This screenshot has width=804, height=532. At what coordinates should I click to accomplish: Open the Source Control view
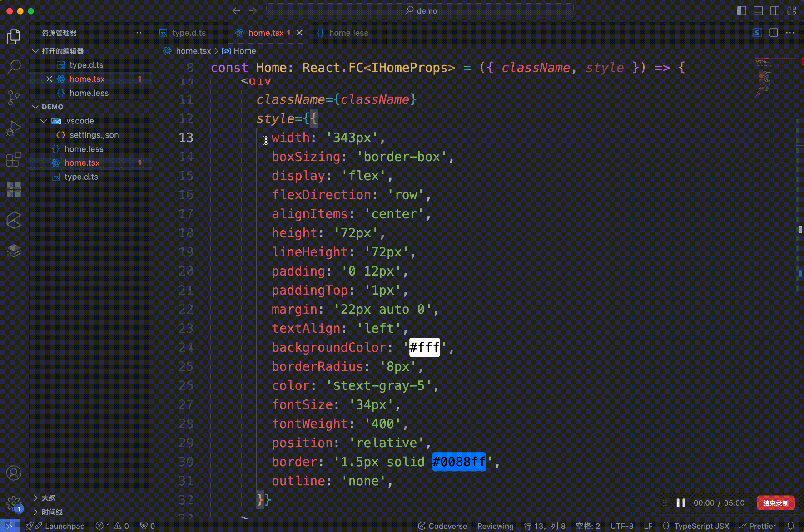14,98
